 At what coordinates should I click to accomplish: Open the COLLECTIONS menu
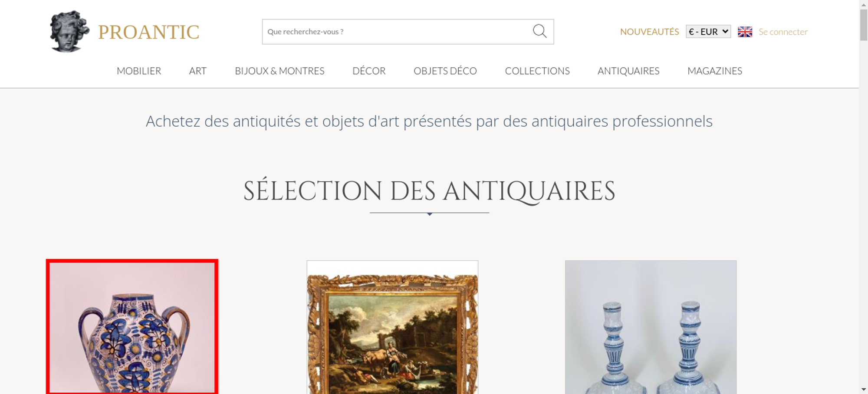537,71
